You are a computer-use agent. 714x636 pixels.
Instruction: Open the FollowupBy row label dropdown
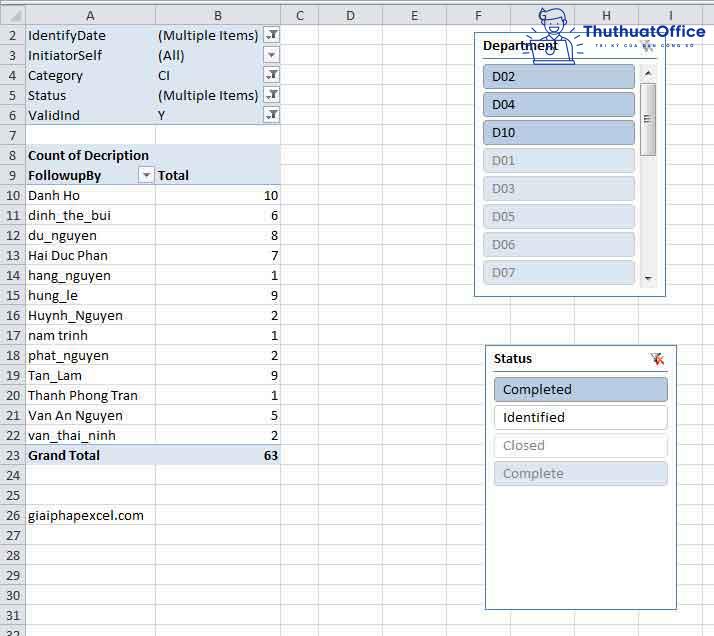146,175
